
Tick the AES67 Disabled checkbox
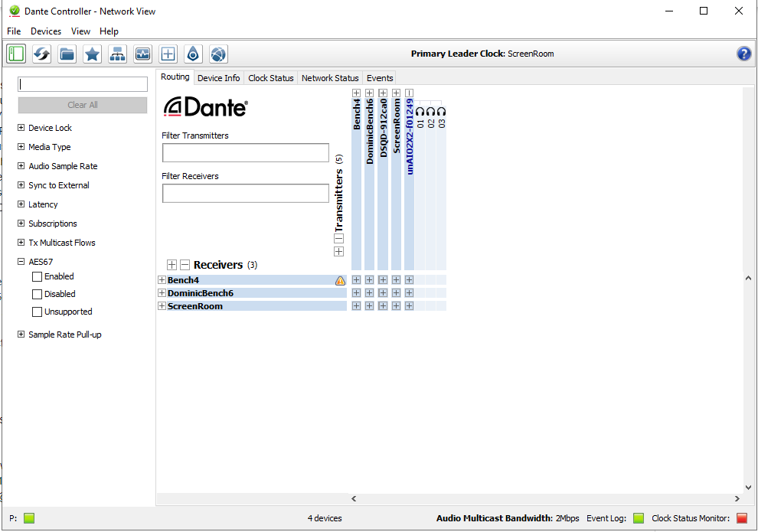click(x=37, y=295)
